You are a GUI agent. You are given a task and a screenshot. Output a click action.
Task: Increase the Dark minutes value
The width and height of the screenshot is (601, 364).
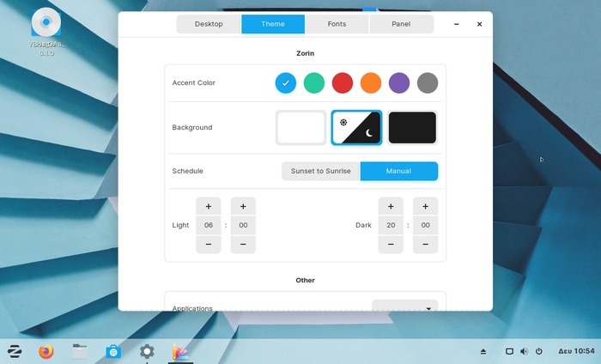click(x=426, y=207)
